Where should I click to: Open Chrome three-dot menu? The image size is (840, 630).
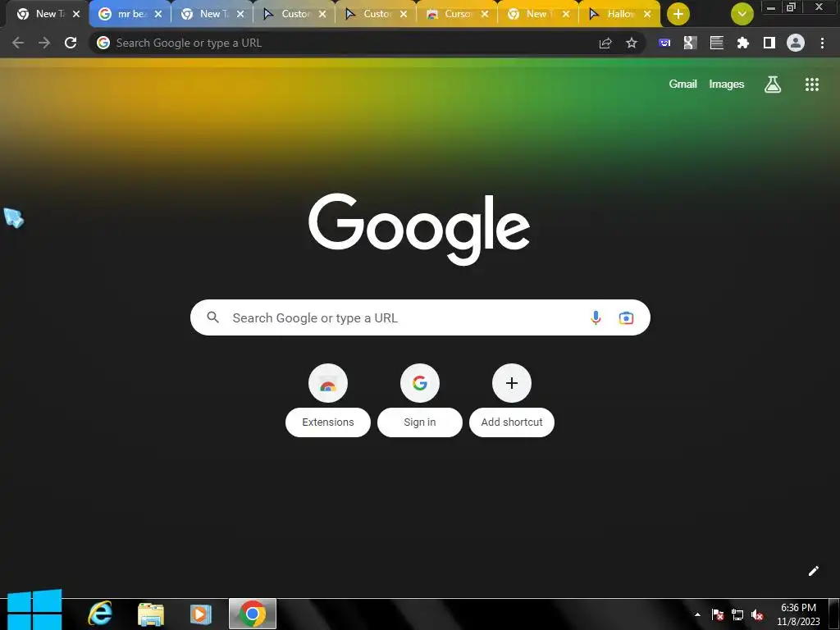click(x=822, y=43)
